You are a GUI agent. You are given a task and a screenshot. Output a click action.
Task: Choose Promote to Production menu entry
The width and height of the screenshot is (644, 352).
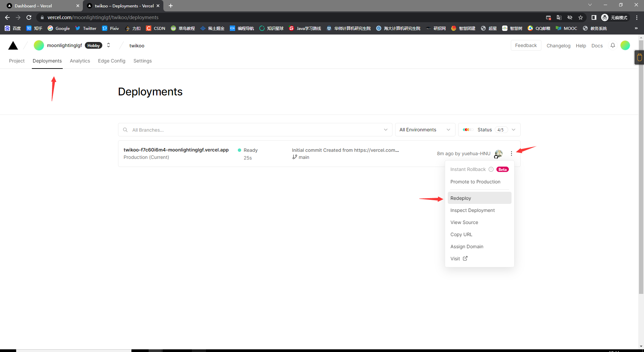(x=475, y=182)
